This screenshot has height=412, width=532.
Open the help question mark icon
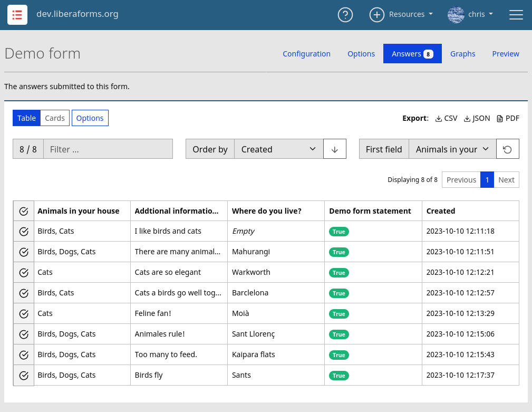point(345,15)
